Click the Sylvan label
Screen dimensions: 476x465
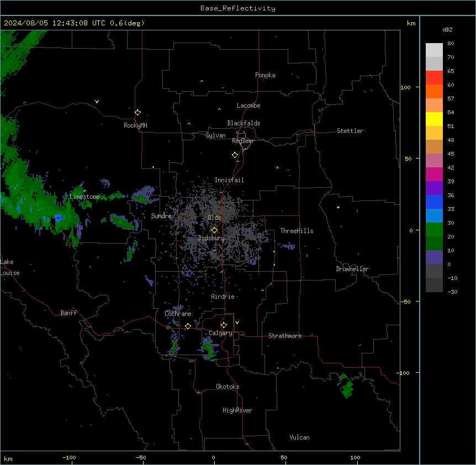215,135
